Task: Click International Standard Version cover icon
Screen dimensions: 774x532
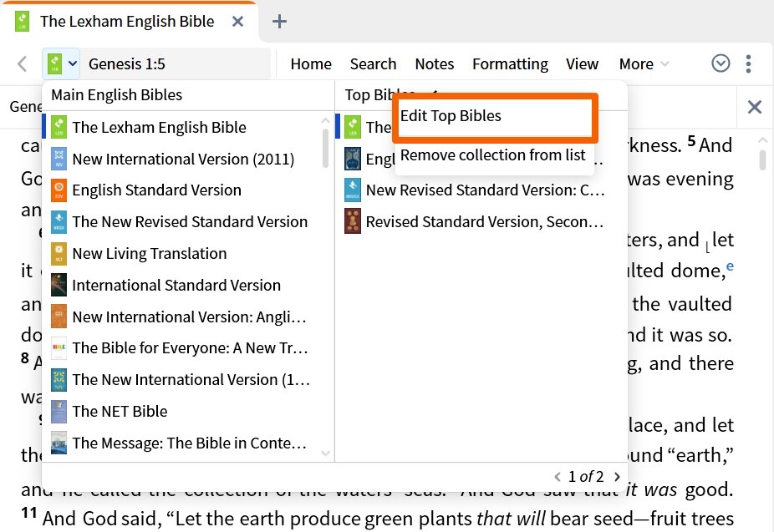Action: pos(59,285)
